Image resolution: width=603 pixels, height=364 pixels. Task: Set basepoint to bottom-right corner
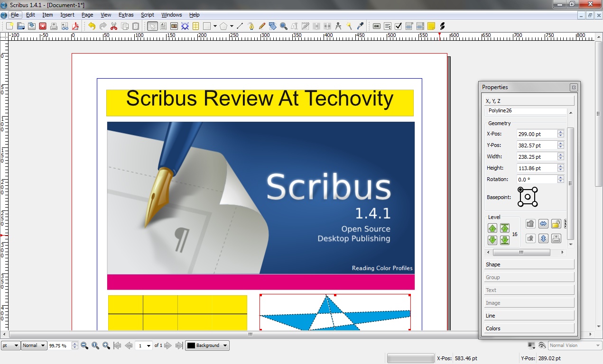(535, 204)
